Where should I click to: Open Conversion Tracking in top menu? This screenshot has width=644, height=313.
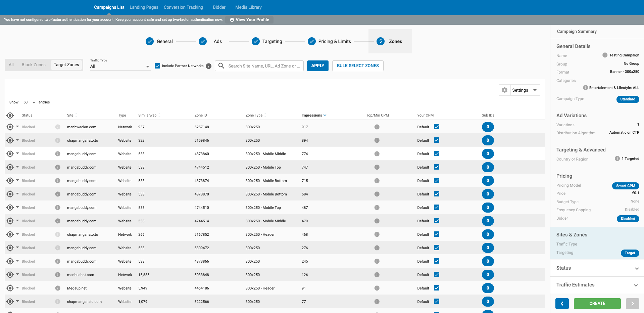(183, 7)
